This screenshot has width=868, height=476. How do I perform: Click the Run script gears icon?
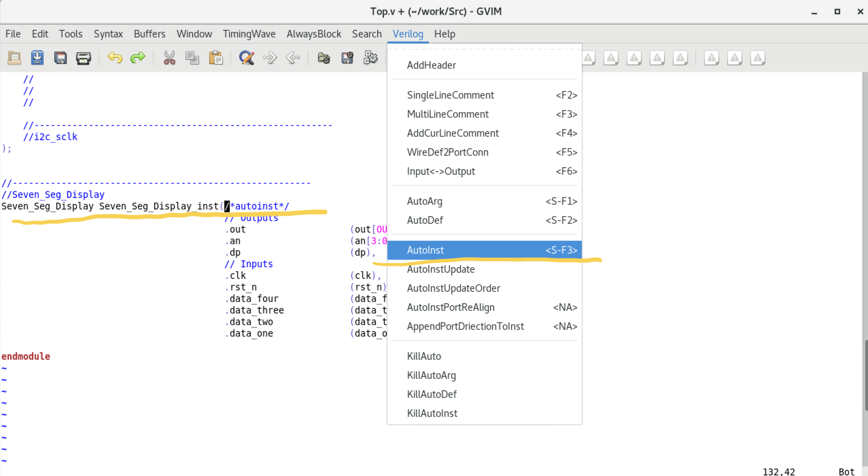point(370,58)
